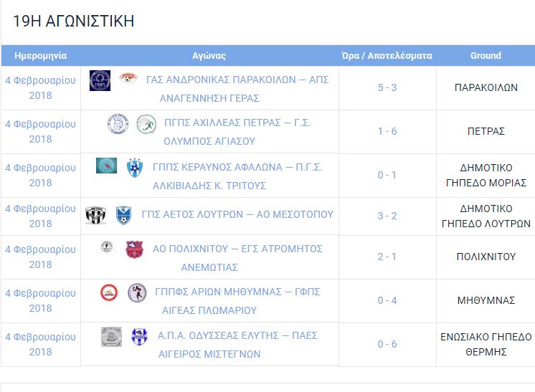The image size is (535, 392).
Task: Sort by the Ημερομηνία column header
Action: 41,56
